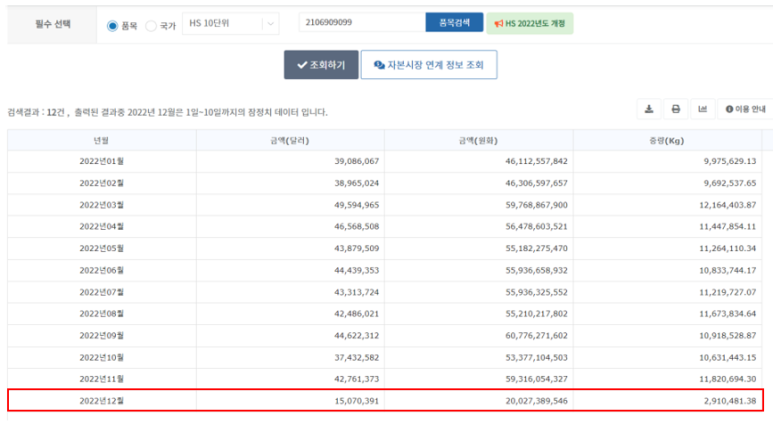Open the chart view icon

click(x=703, y=109)
